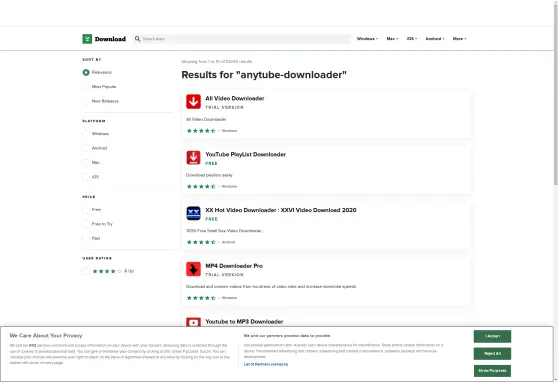Click TRIAL VERSION label under MP4 Downloader Pro
The image size is (558, 382).
click(225, 275)
